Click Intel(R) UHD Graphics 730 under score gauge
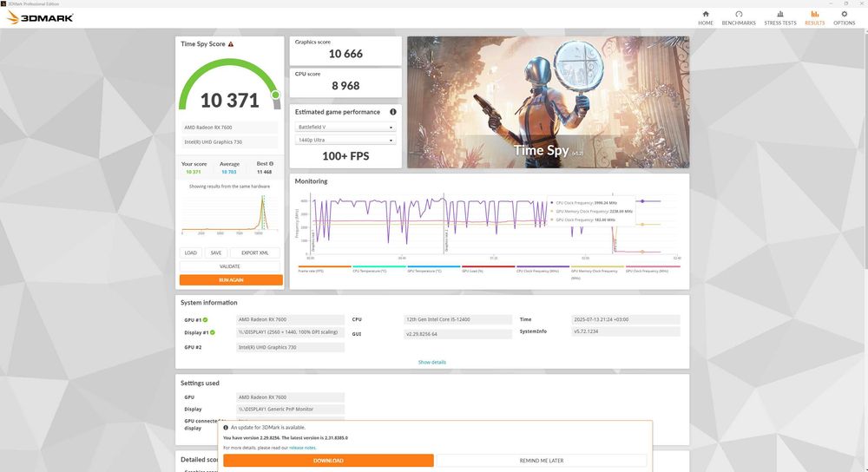 tap(230, 142)
